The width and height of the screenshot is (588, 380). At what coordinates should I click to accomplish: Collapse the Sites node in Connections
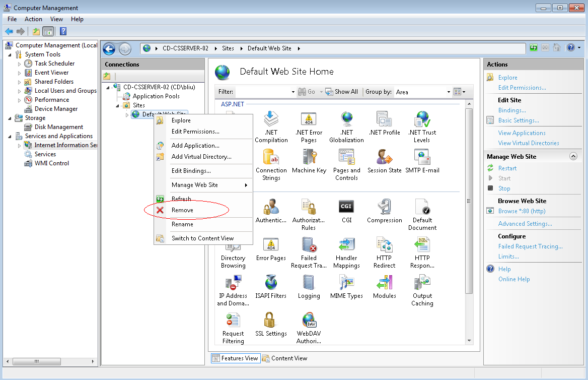pos(117,106)
